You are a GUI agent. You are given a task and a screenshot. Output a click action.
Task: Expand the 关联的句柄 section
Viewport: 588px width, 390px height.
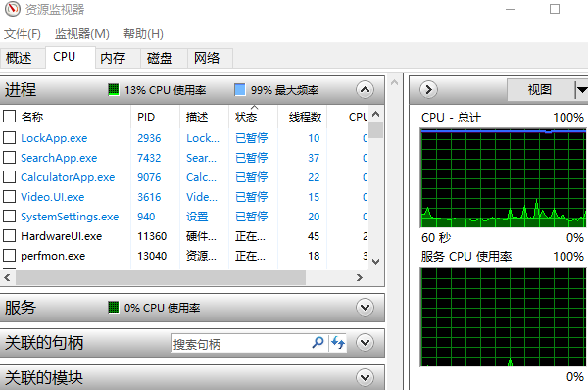(x=365, y=342)
